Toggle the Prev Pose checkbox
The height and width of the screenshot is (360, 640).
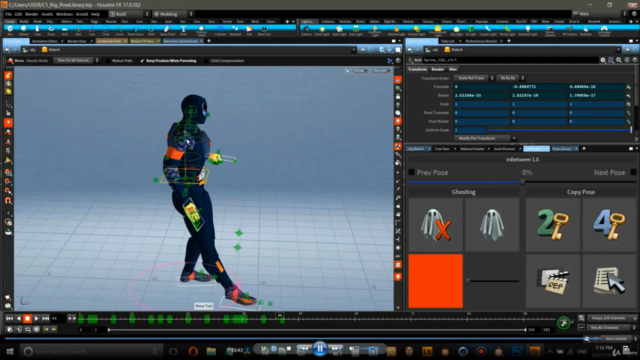pos(411,172)
